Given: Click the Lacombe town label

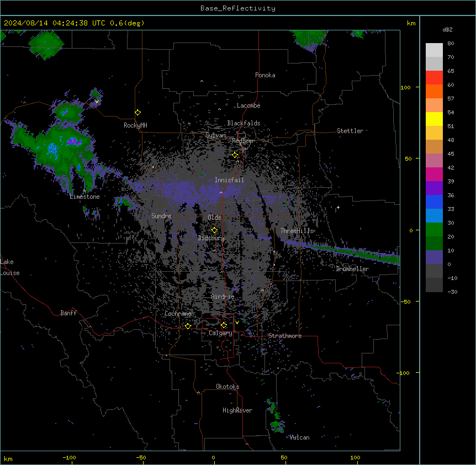Looking at the screenshot, I should pyautogui.click(x=248, y=105).
